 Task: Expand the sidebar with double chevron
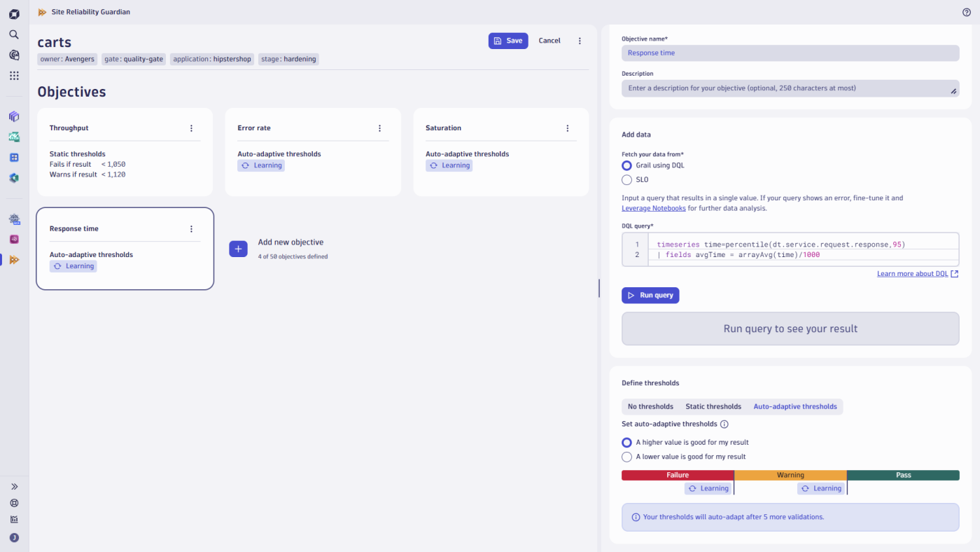pyautogui.click(x=14, y=486)
